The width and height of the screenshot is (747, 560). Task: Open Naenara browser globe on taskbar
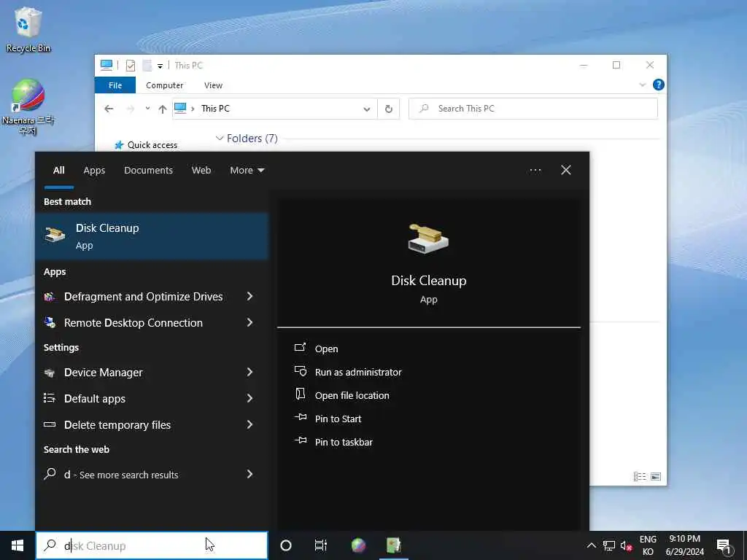click(358, 545)
